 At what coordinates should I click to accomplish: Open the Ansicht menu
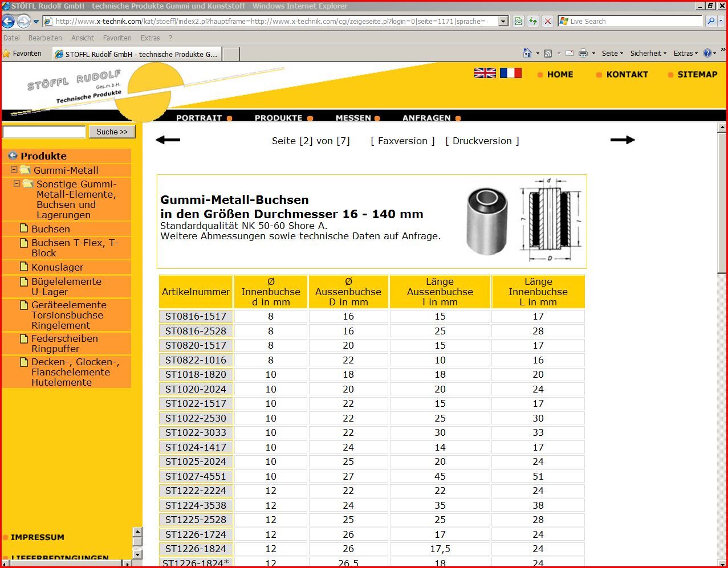pyautogui.click(x=82, y=38)
